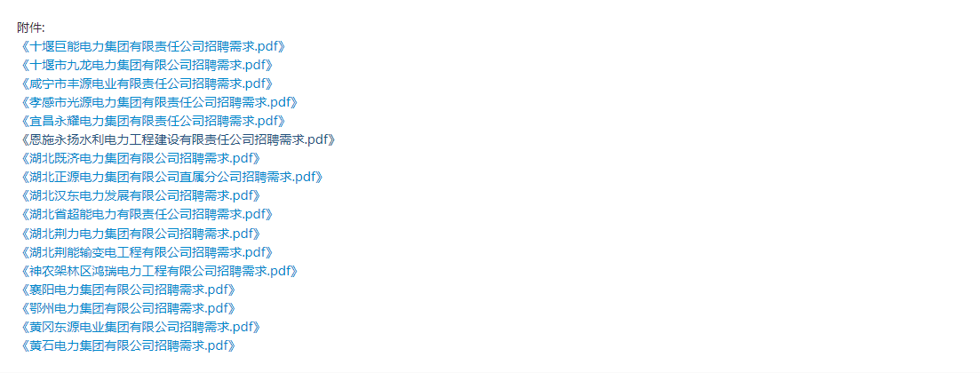Open 十堰巨能电力集团有限责任公司招聘需求.pdf attachment
This screenshot has width=980, height=373.
(x=152, y=45)
